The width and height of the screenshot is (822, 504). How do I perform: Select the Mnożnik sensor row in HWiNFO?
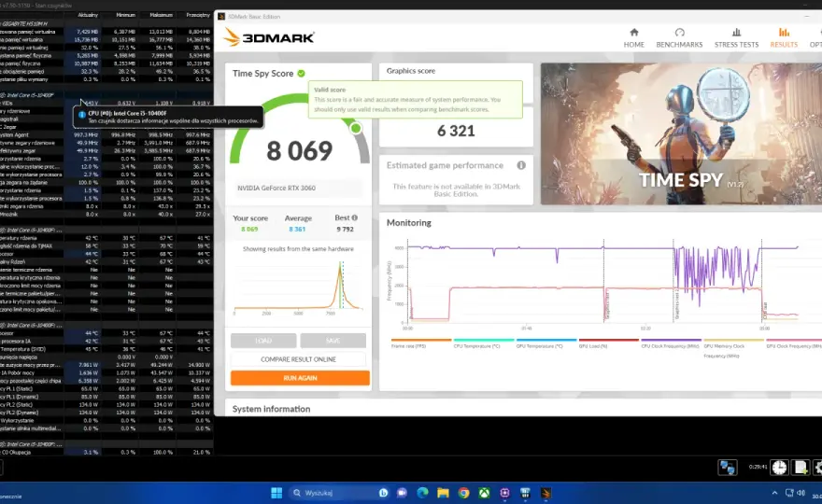tap(106, 215)
